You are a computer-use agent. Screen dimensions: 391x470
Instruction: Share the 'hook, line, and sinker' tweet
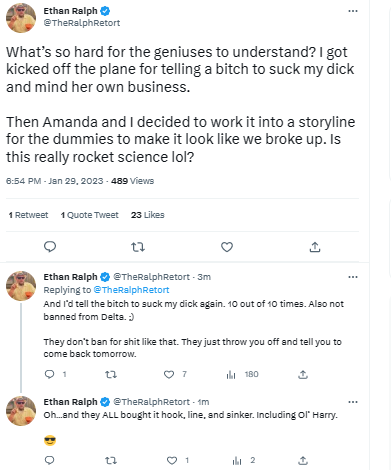coord(303,461)
